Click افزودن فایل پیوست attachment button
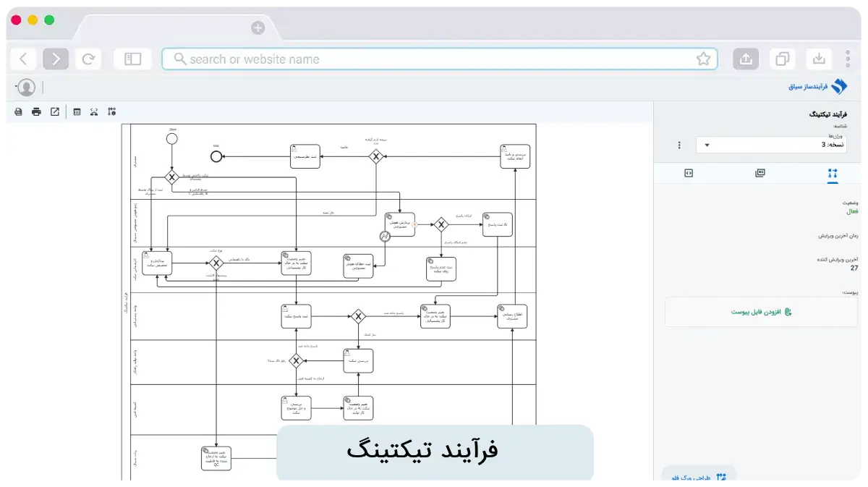Screen dimensions: 868x487 pyautogui.click(x=762, y=312)
